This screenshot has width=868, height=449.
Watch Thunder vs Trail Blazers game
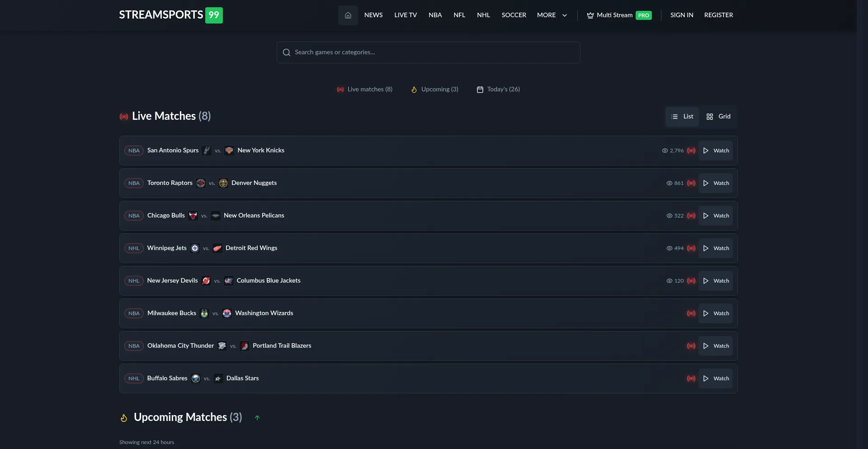716,346
